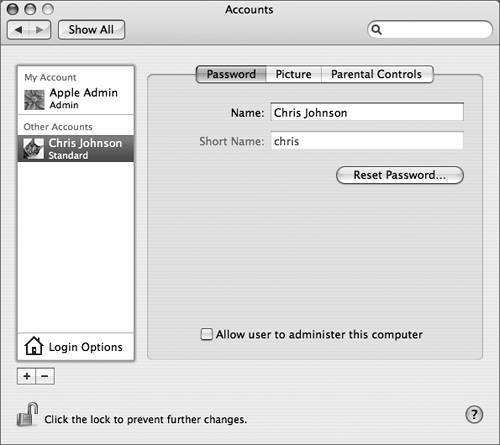Image resolution: width=500 pixels, height=445 pixels.
Task: Go back with the left arrow button
Action: click(x=18, y=30)
